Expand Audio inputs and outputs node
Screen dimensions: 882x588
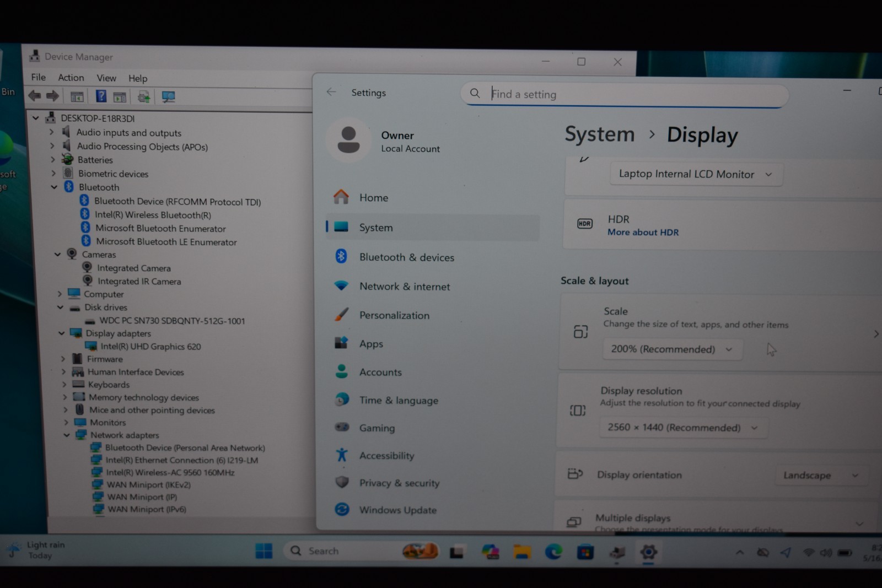pos(52,132)
